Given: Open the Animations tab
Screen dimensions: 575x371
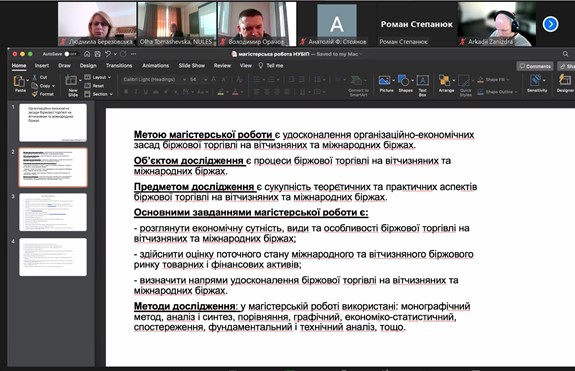Looking at the screenshot, I should 155,66.
